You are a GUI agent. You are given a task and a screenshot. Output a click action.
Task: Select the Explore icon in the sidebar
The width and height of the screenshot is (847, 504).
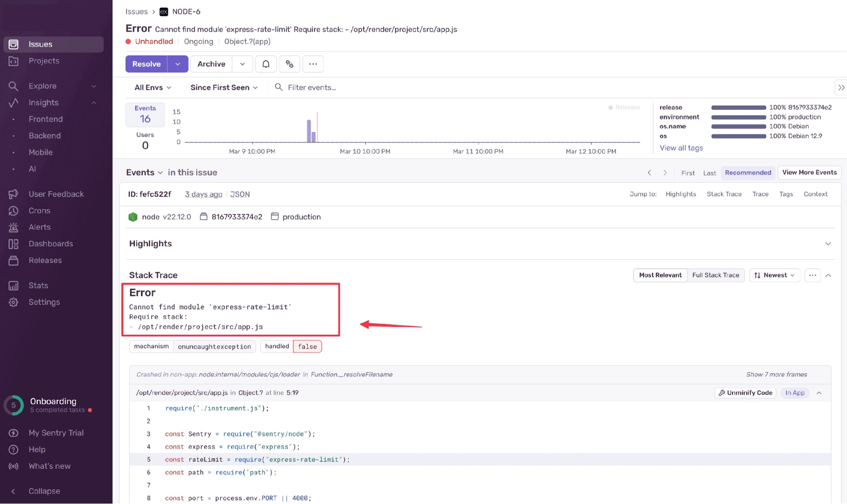[13, 86]
